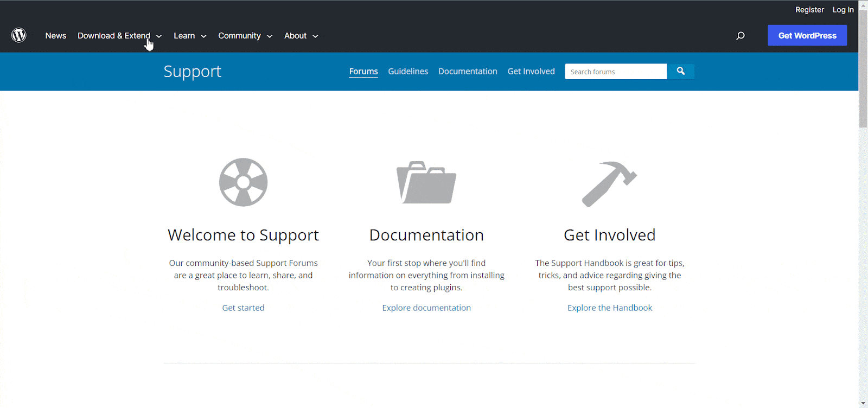Click the lifebuoy Welcome to Support icon
Screen dimensions: 868x408
[x=243, y=182]
